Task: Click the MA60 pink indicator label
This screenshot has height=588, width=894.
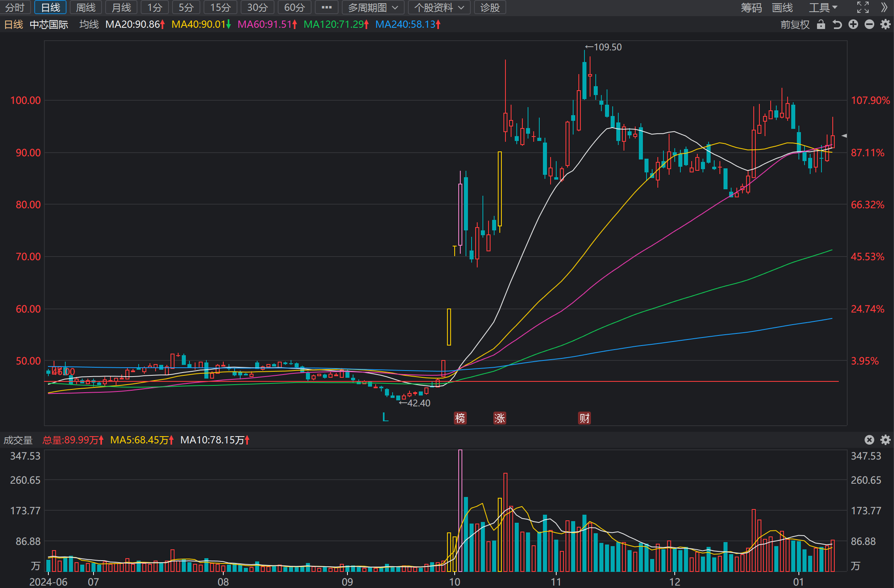Action: [267, 25]
